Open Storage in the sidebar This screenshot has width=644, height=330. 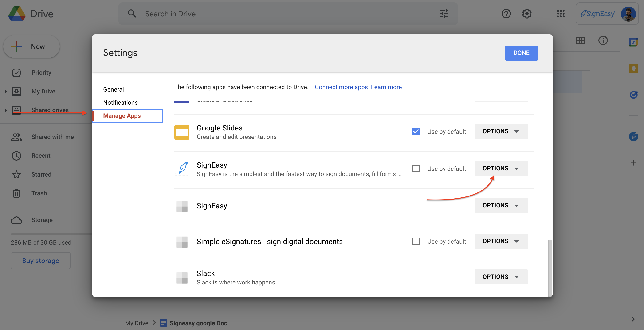coord(42,220)
